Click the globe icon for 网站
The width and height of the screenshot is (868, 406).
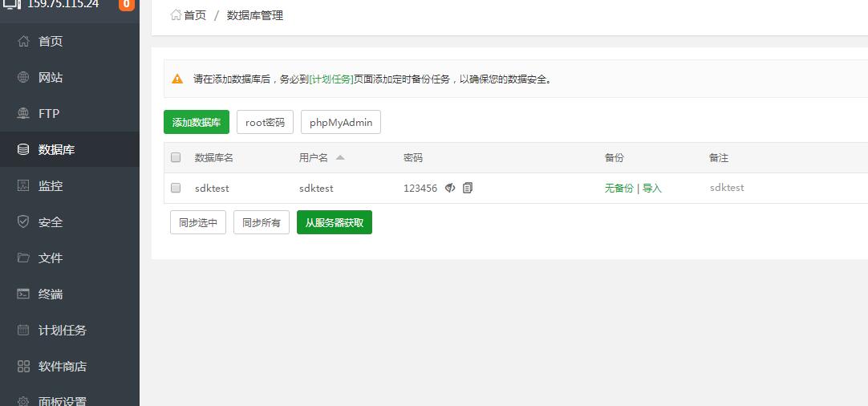[23, 78]
